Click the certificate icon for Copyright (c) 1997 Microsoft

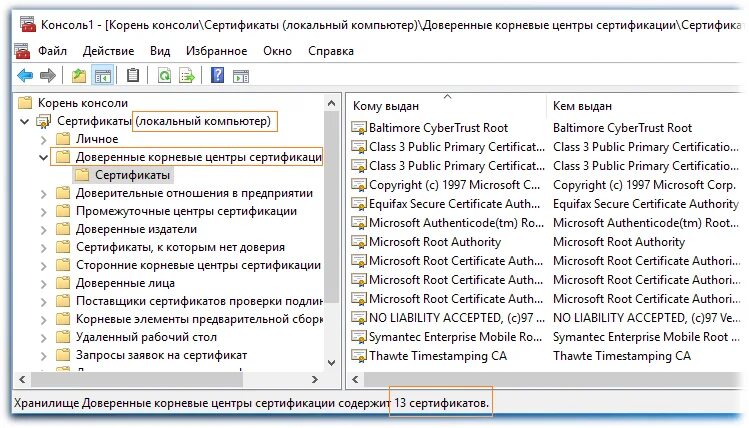(359, 185)
